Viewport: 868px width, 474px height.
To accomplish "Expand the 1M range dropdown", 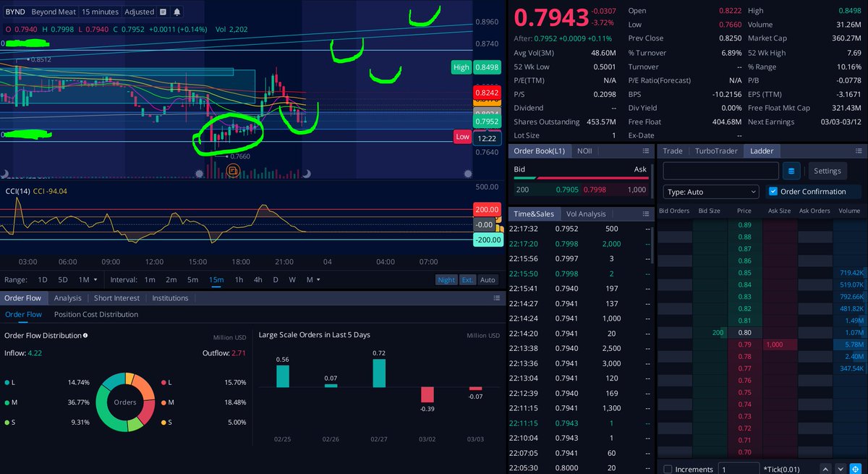I will click(x=88, y=280).
